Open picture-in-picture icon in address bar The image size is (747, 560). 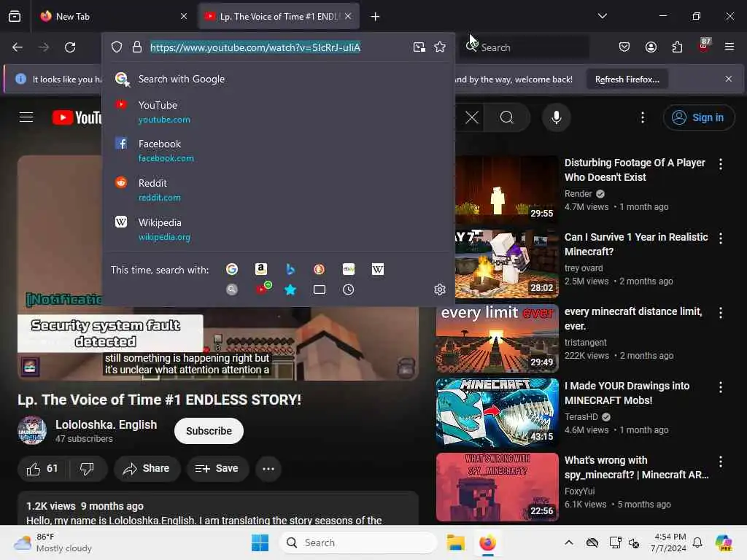coord(419,47)
